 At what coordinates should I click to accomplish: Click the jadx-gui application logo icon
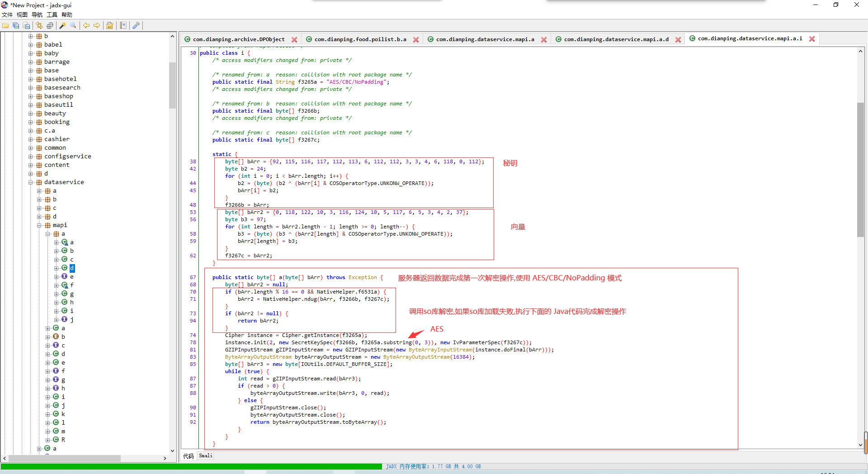[x=5, y=5]
